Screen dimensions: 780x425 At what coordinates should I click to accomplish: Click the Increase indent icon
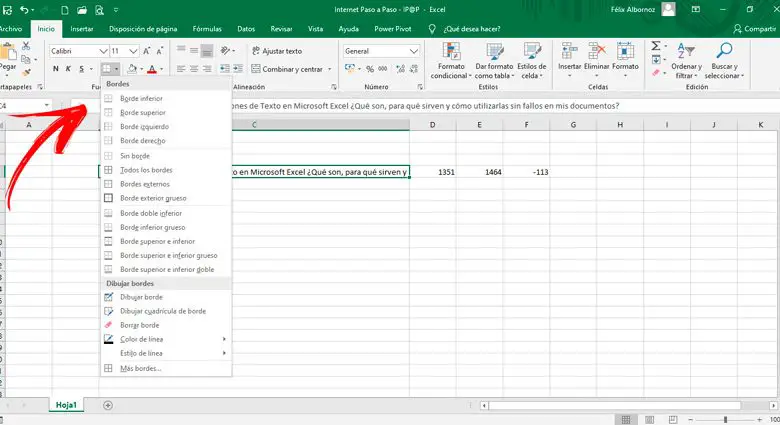(238, 69)
